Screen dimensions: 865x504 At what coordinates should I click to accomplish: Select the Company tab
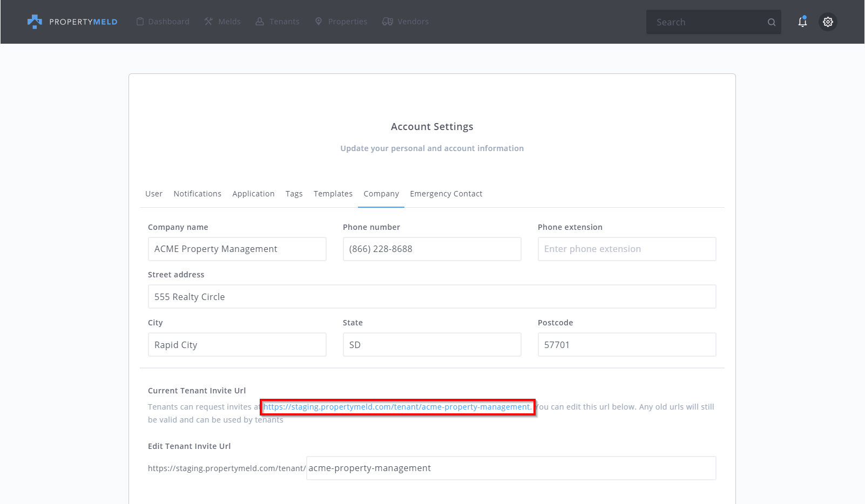tap(381, 194)
